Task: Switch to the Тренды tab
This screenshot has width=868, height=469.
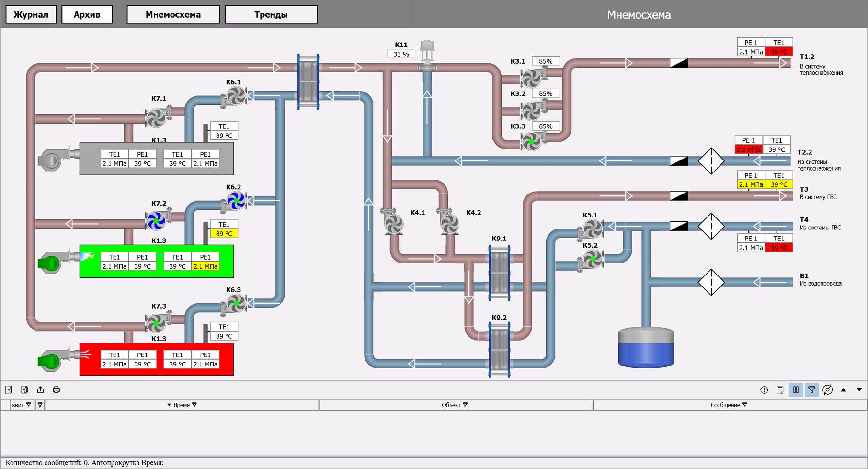Action: 271,15
